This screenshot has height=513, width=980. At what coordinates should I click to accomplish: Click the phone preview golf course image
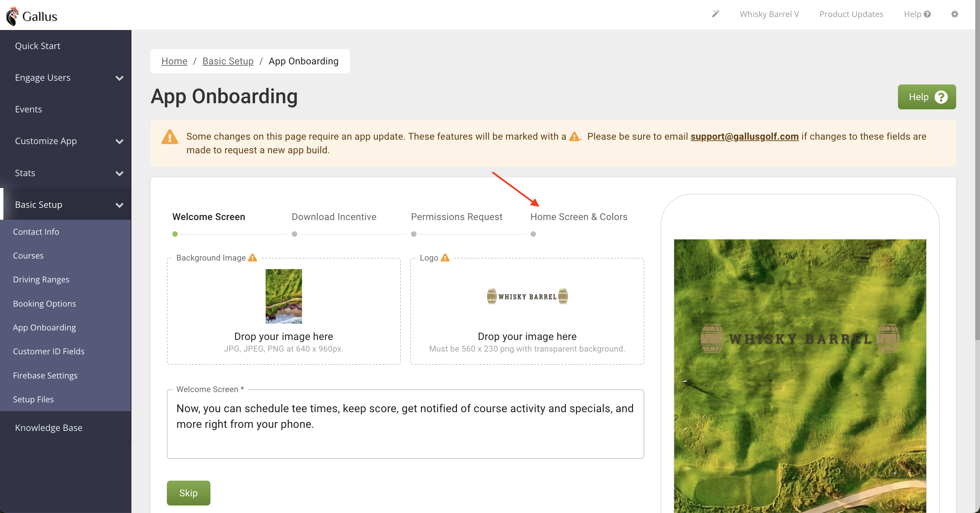click(x=800, y=376)
